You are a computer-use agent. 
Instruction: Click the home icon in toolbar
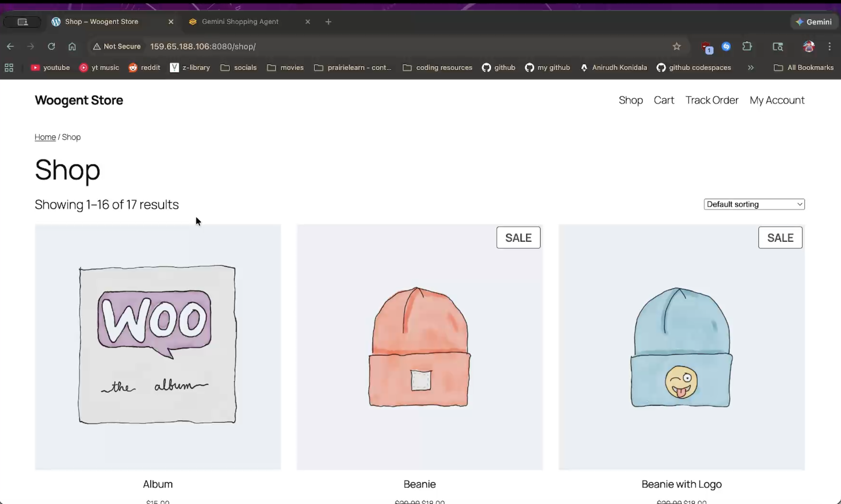point(72,46)
